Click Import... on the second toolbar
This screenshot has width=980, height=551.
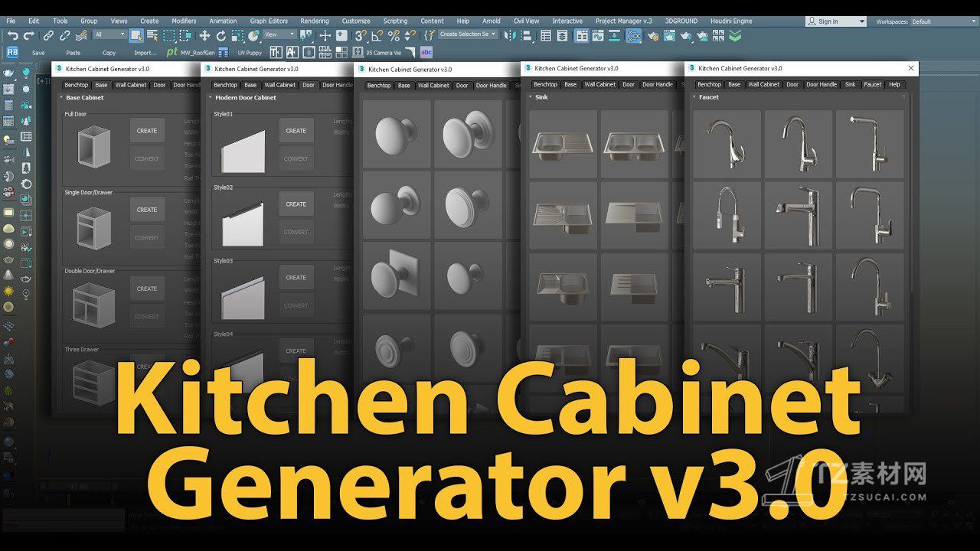145,53
